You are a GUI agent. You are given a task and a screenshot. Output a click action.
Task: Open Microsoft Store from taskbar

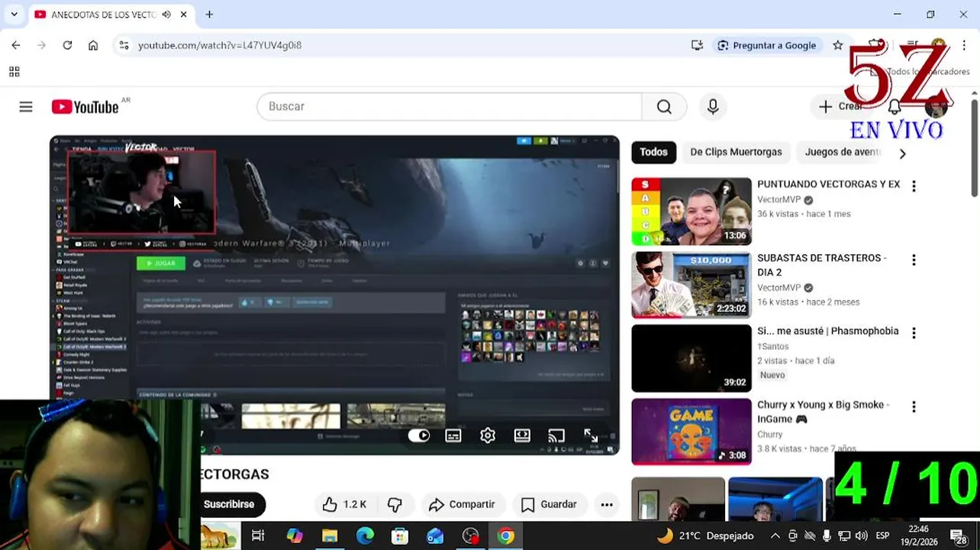pos(400,536)
